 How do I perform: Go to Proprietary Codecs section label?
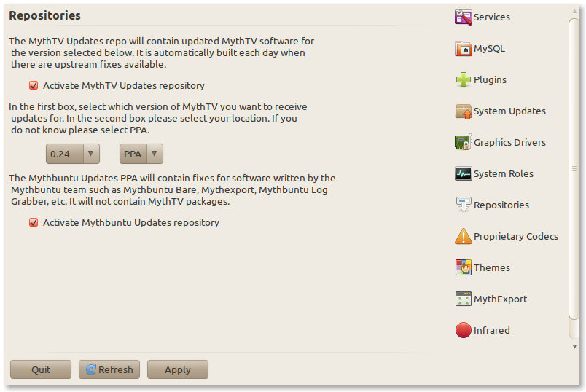516,237
